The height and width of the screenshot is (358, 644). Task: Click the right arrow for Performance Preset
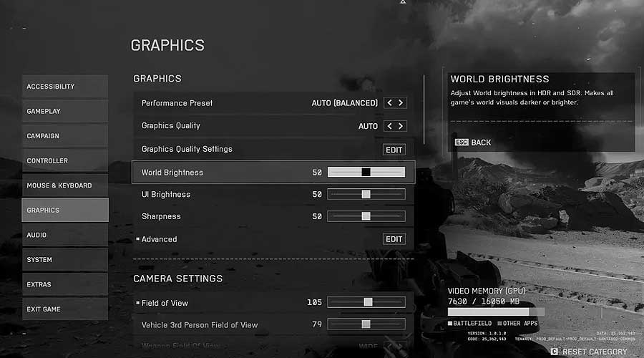(x=401, y=103)
